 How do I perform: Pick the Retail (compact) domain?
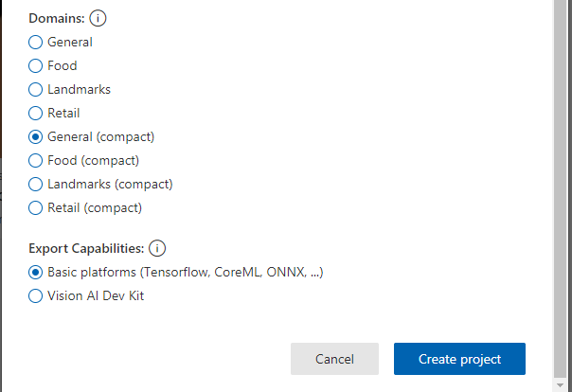36,207
